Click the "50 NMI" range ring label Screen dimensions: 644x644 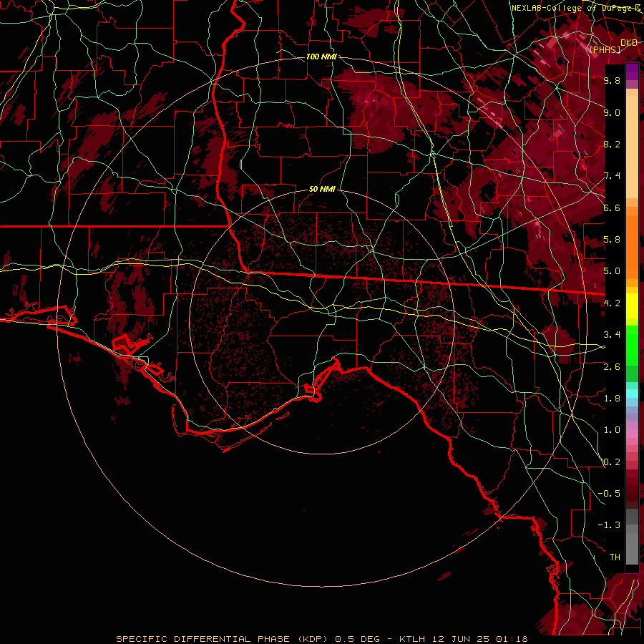tap(322, 190)
